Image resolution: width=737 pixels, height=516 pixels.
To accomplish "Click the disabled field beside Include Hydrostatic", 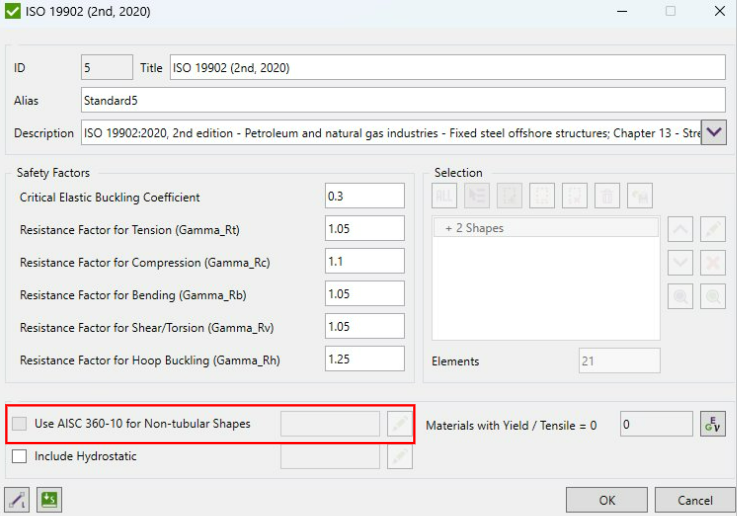I will point(330,457).
